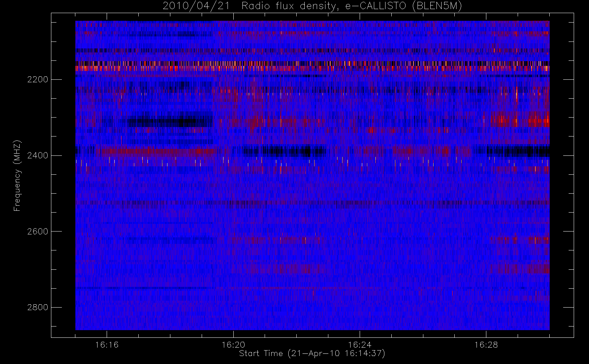Image resolution: width=589 pixels, height=364 pixels.
Task: Select the 2200 frequency axis label
Action: pyautogui.click(x=37, y=79)
